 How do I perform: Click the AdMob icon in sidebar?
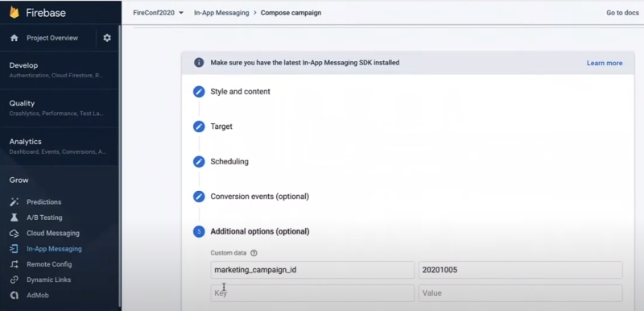click(14, 296)
